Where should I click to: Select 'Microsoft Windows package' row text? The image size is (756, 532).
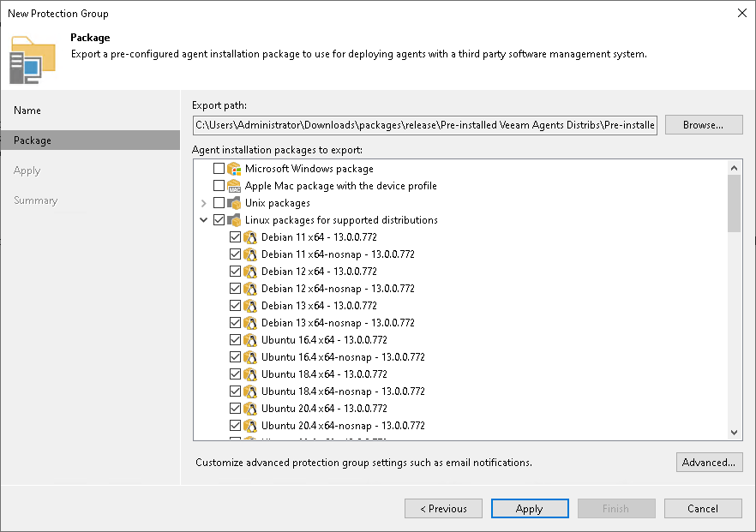[309, 169]
